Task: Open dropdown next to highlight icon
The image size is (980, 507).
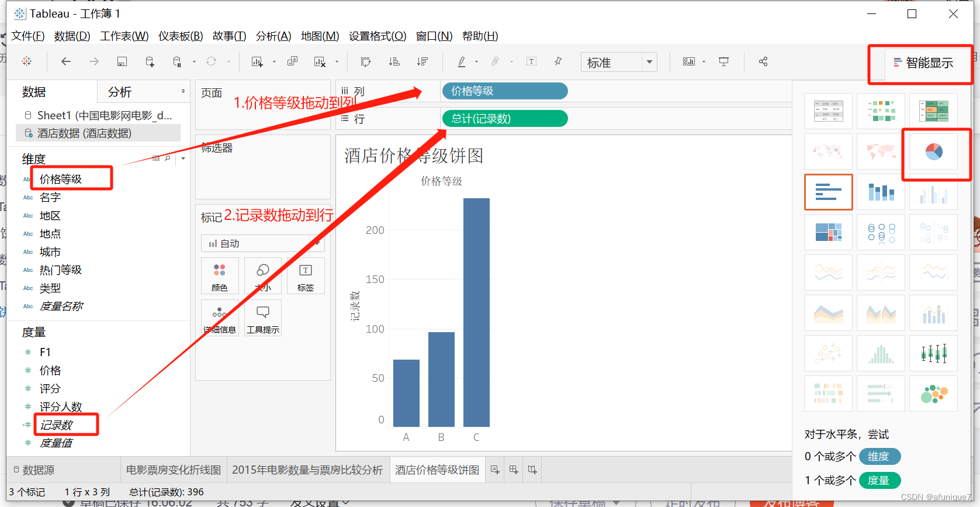Action: pos(476,61)
